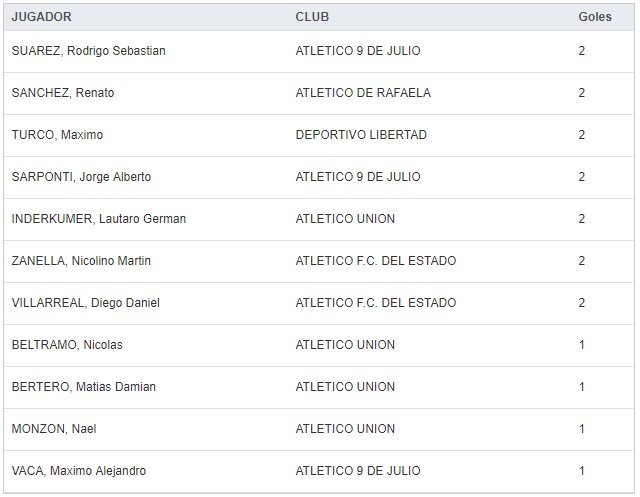Screen dimensions: 640x497
Task: Click the goals value for VACA
Action: pyautogui.click(x=582, y=471)
